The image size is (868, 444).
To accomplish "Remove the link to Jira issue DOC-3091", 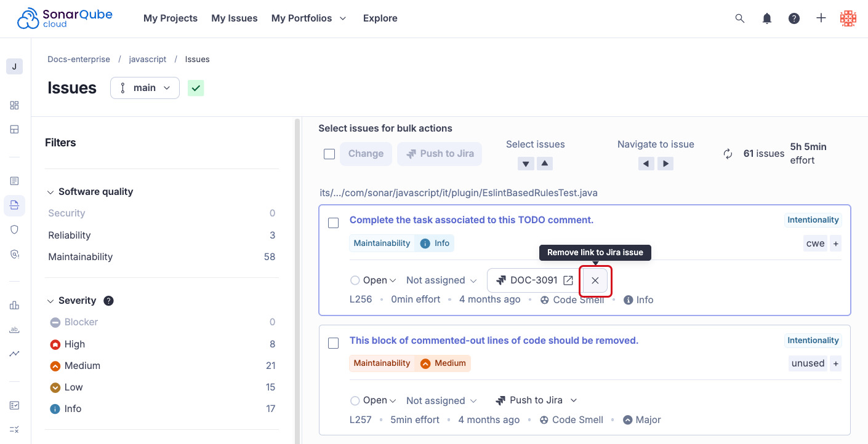I will [x=595, y=280].
